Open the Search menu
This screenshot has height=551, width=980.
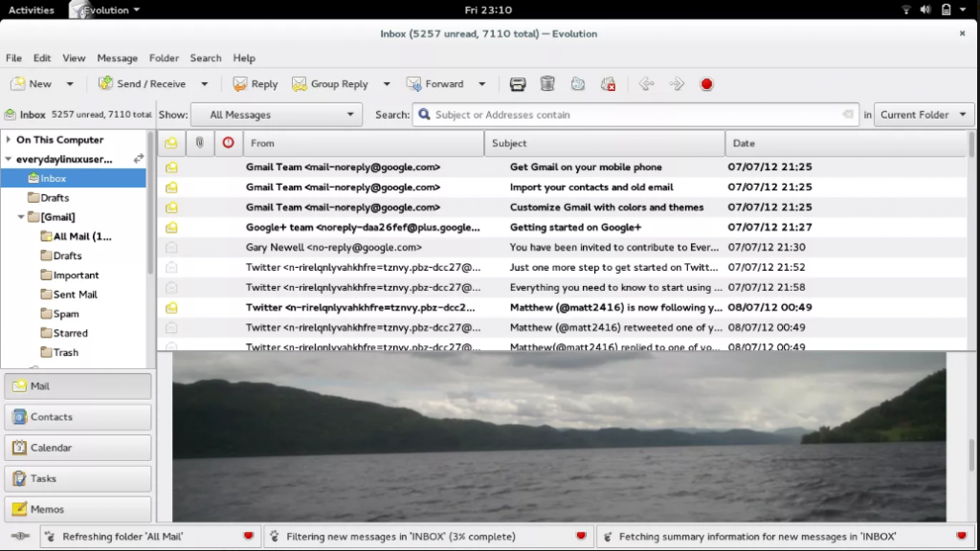tap(206, 58)
